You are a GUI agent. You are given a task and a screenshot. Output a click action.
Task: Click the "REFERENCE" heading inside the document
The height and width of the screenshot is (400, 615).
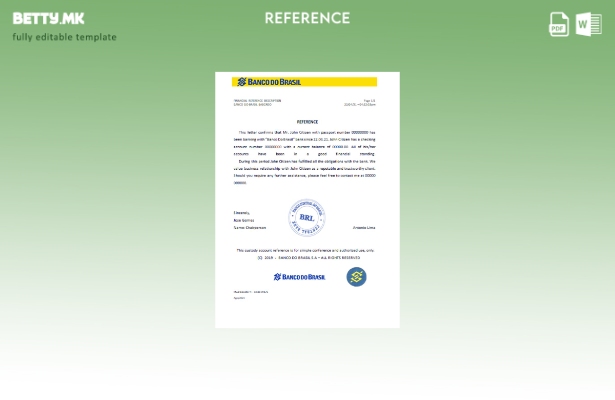(308, 122)
